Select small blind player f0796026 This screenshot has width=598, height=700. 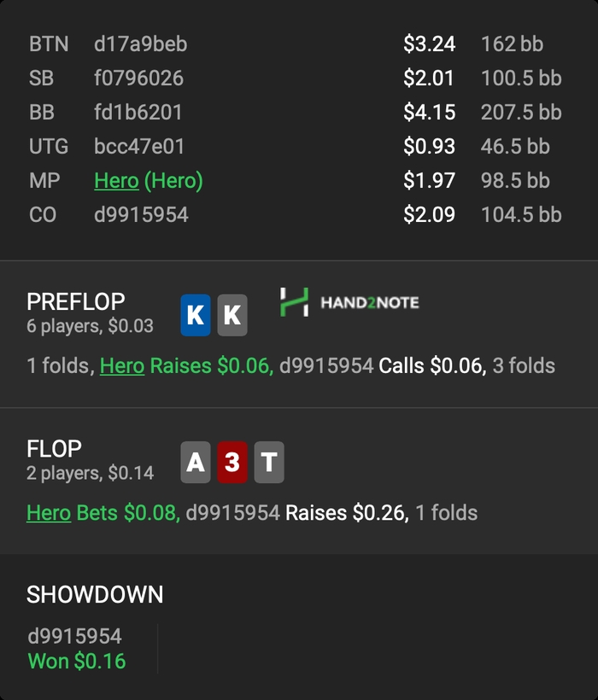[x=138, y=79]
